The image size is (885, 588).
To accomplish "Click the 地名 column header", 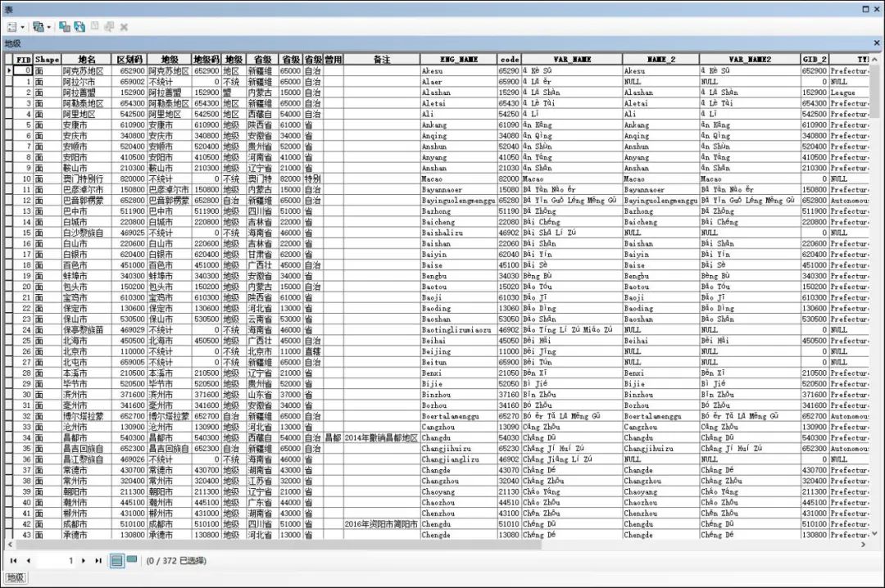I will pos(86,59).
